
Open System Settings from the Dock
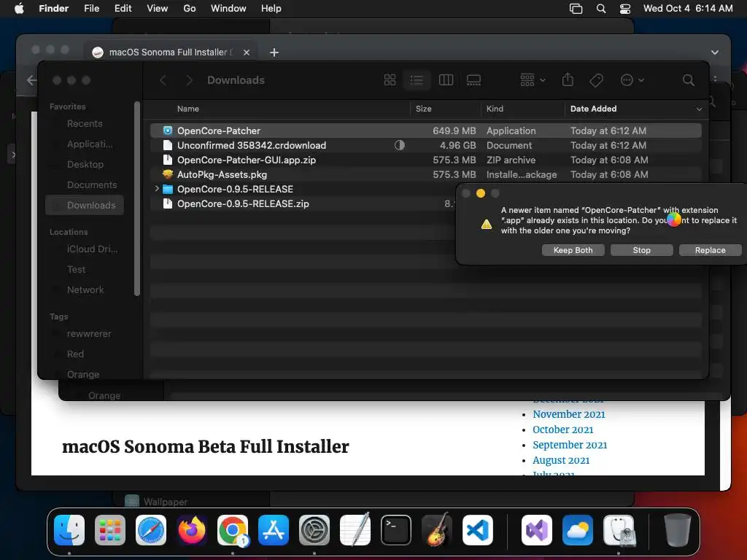[x=314, y=530]
